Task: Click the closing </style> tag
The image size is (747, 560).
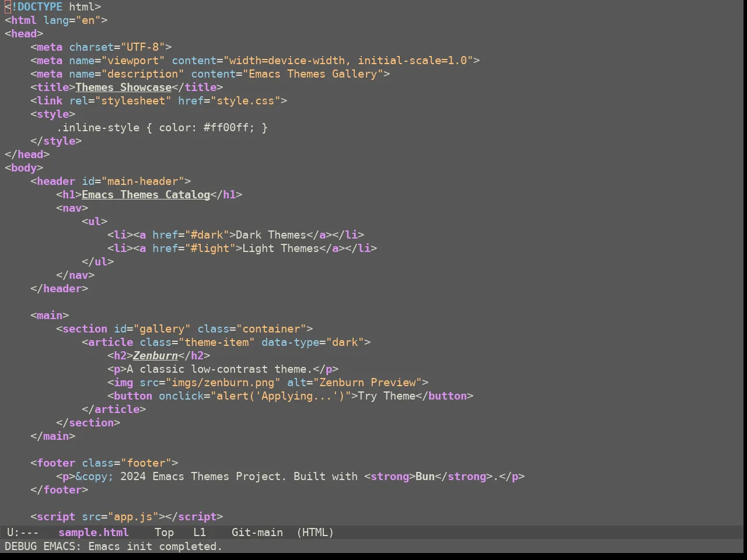Action: click(x=56, y=141)
